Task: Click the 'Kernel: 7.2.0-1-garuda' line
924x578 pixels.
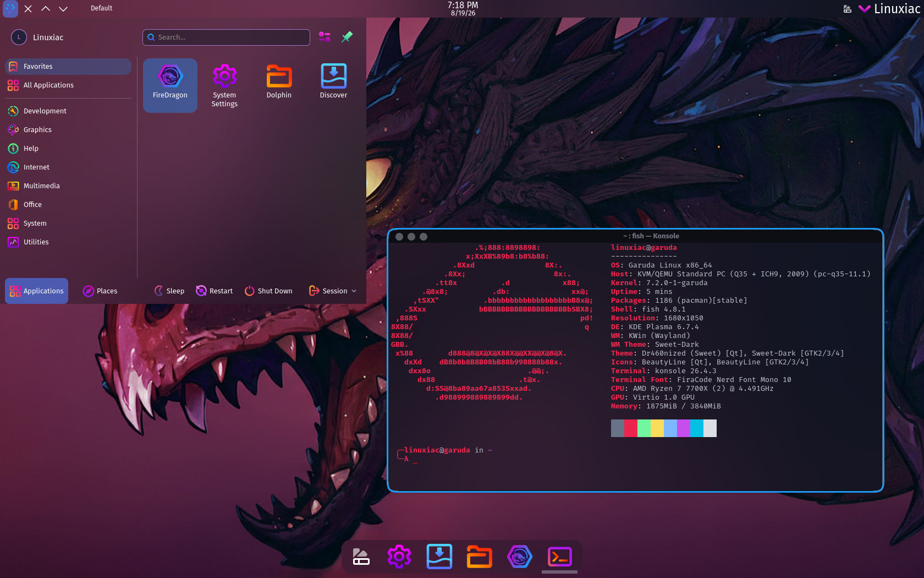Action: point(659,283)
